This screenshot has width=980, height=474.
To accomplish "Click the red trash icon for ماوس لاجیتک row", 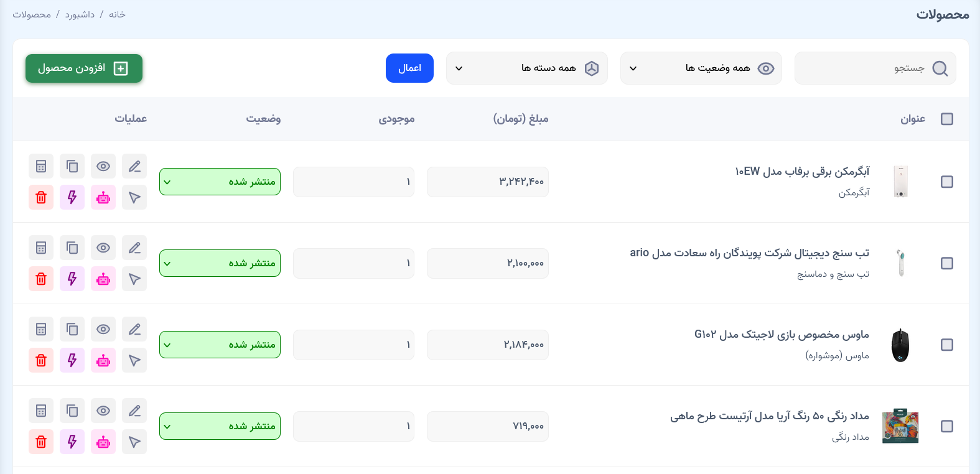I will 41,360.
